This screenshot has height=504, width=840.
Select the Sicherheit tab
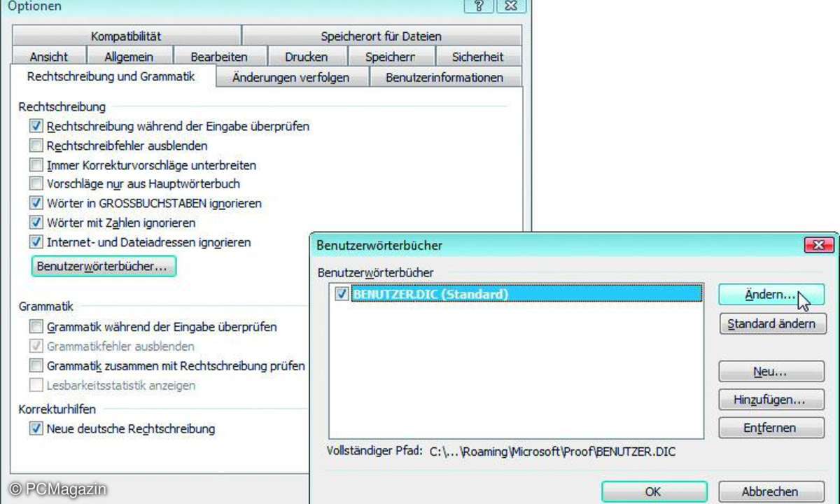(477, 57)
